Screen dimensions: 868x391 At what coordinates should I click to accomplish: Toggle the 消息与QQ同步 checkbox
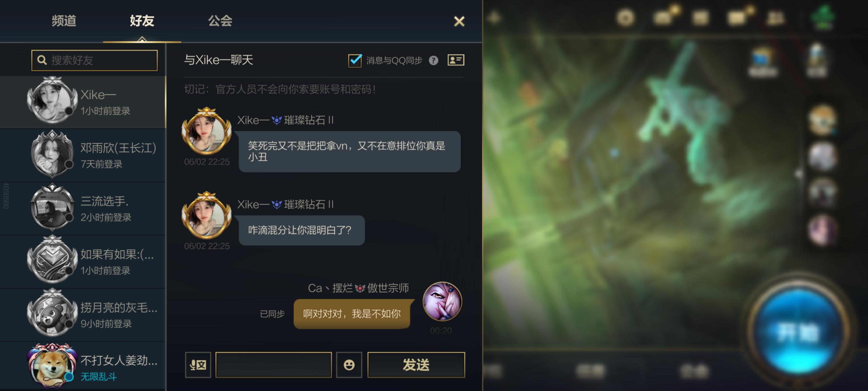click(355, 60)
